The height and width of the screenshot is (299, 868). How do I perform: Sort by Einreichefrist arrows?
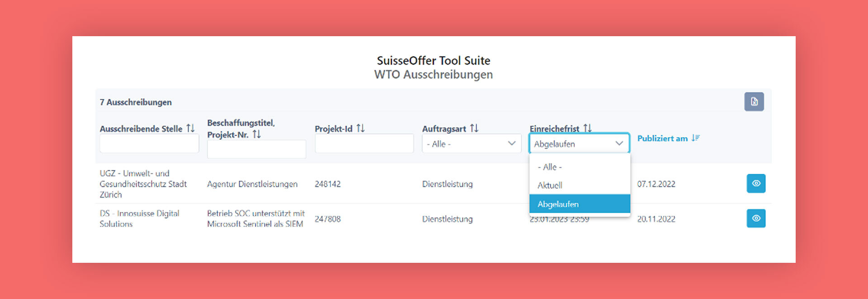587,128
